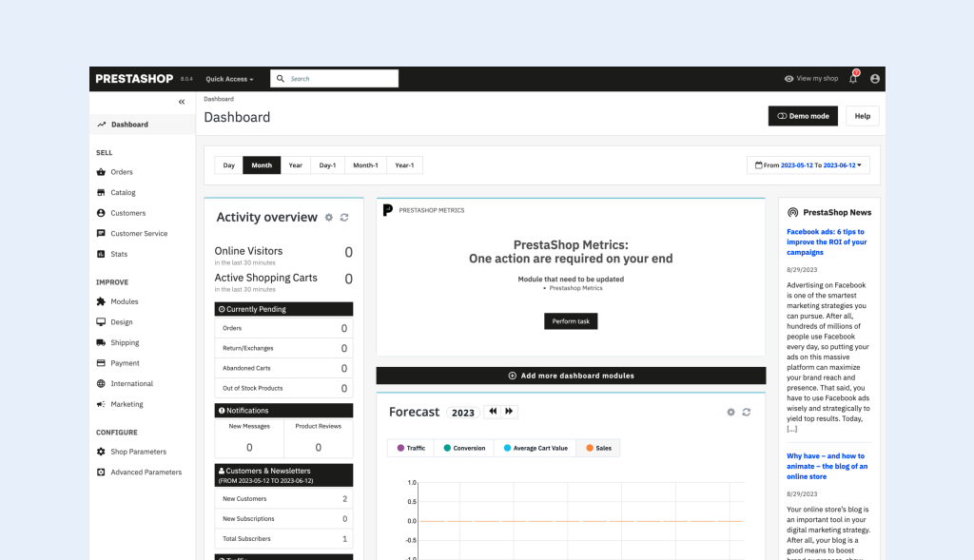Enable the Conversion series in the chart
This screenshot has height=560, width=974.
click(463, 447)
